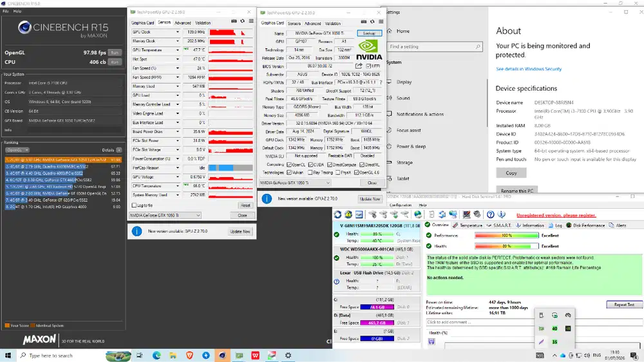This screenshot has width=644, height=362.
Task: Run the CPU benchmark in Cinebench
Action: click(x=115, y=62)
